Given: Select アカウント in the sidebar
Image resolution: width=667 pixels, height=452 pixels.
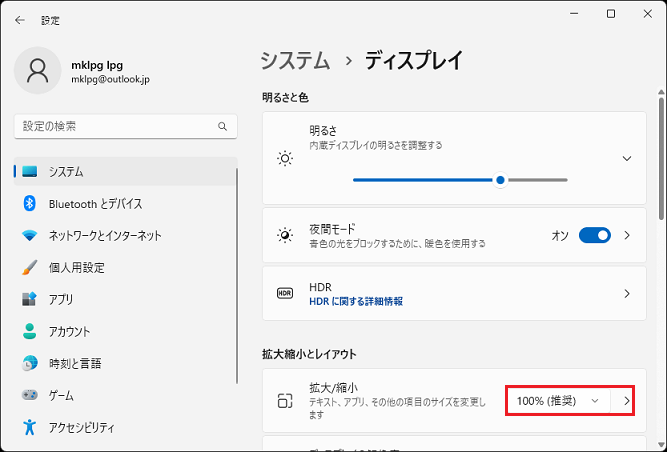Looking at the screenshot, I should tap(69, 332).
